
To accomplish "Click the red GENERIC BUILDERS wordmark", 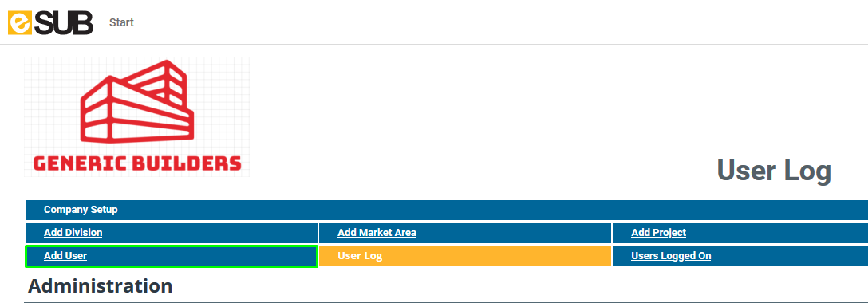I will pos(136,163).
